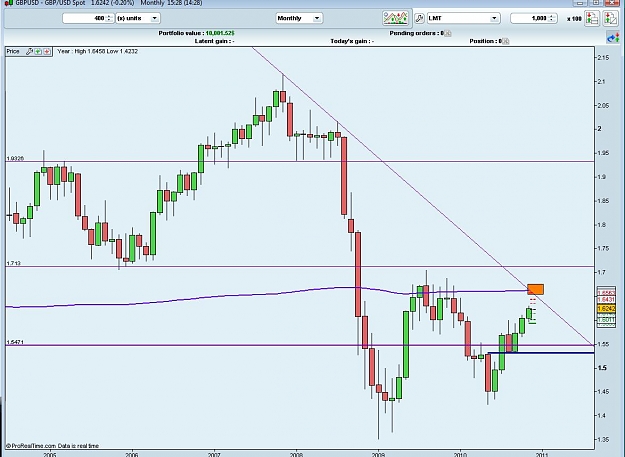Click the yellow 1.6242 current price tag
625x457 pixels.
coord(606,309)
